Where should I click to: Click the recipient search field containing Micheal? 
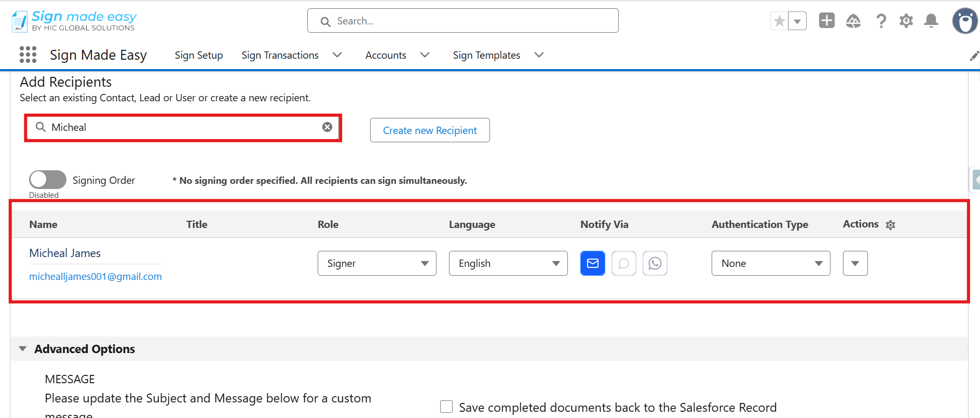(183, 128)
